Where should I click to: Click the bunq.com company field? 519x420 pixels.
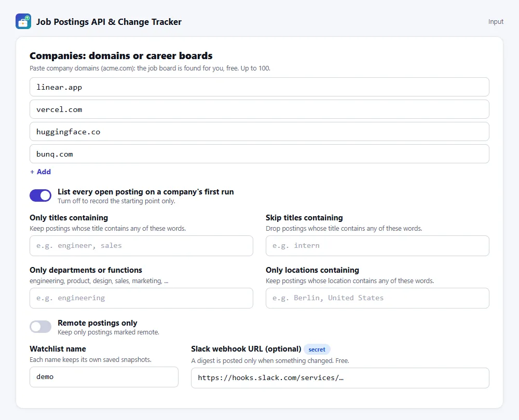coord(259,154)
